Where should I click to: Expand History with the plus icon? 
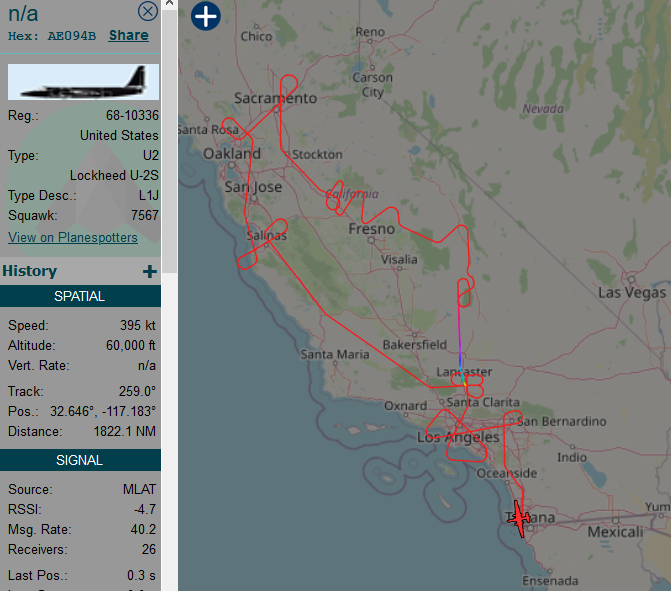point(150,271)
